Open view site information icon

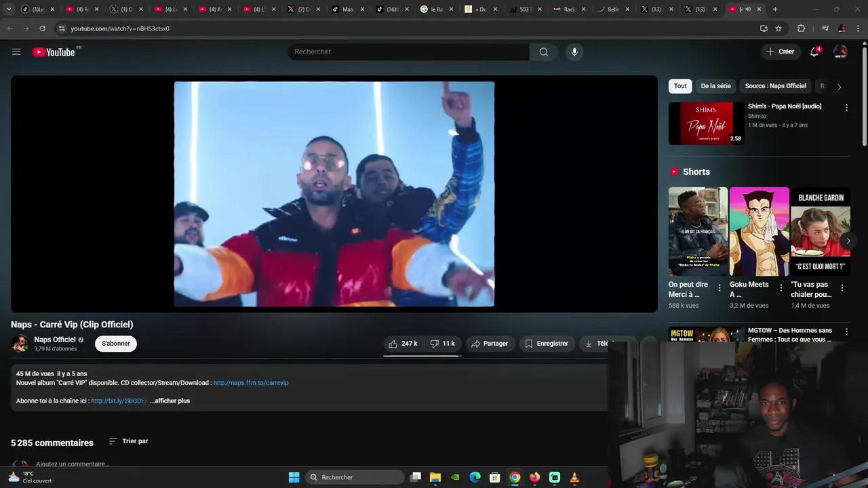[62, 28]
